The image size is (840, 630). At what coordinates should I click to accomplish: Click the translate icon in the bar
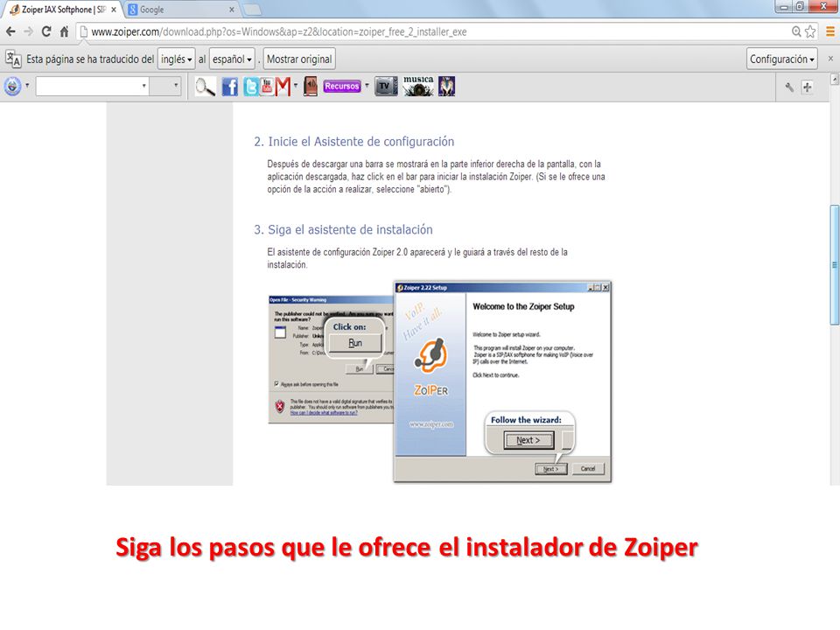[x=13, y=59]
